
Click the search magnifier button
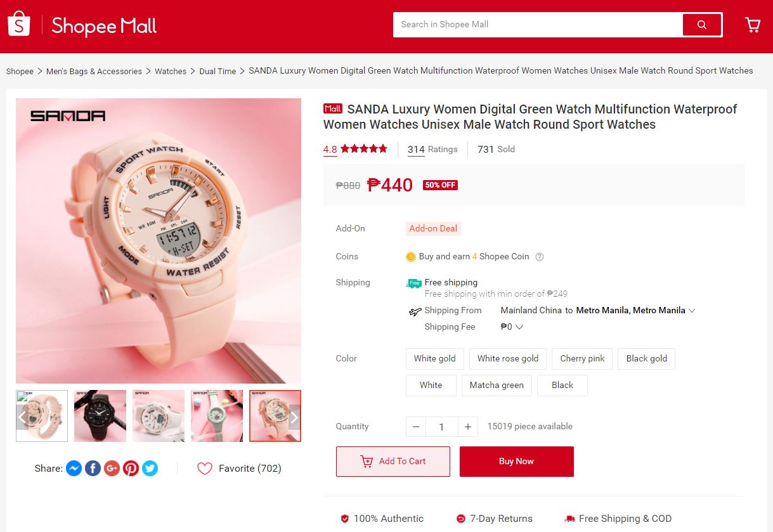tap(701, 25)
